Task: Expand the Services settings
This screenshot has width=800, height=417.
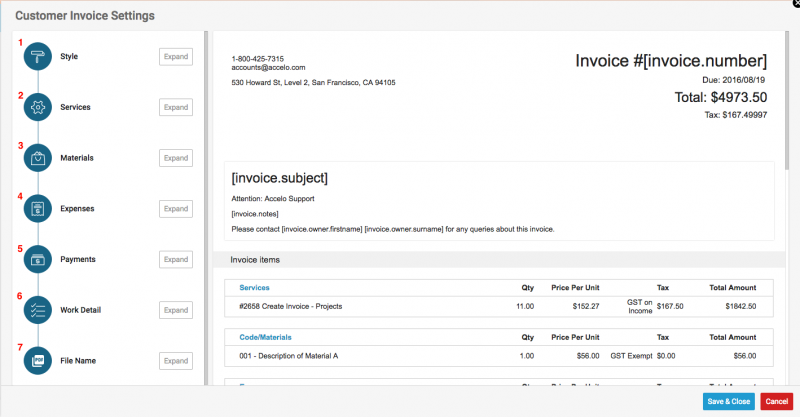Action: pyautogui.click(x=176, y=107)
